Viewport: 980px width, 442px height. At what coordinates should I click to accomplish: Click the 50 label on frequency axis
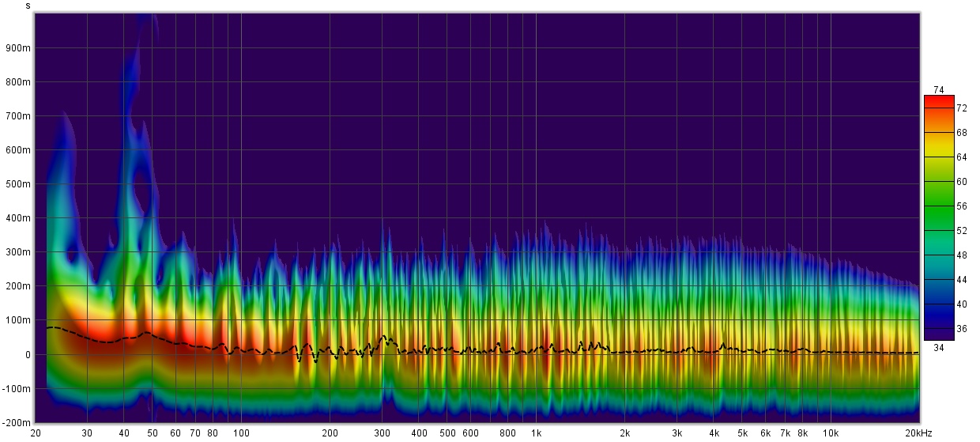[153, 433]
